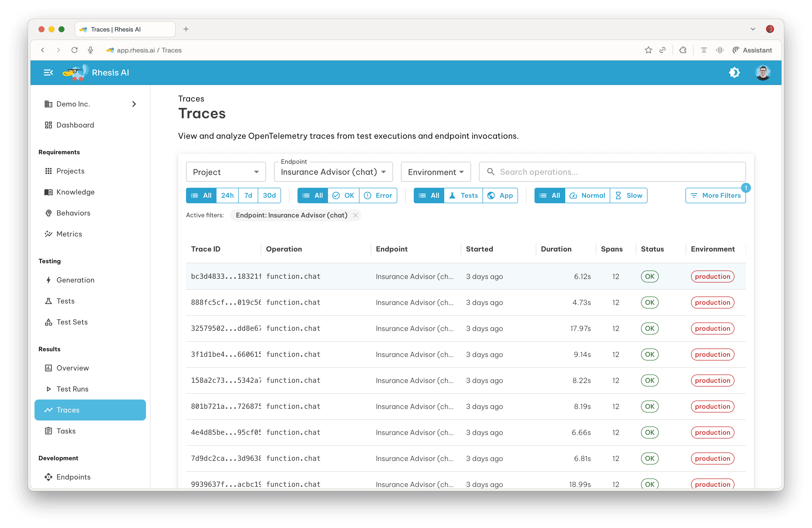Image resolution: width=812 pixels, height=528 pixels.
Task: Click the microphone icon in the address bar
Action: tap(90, 50)
